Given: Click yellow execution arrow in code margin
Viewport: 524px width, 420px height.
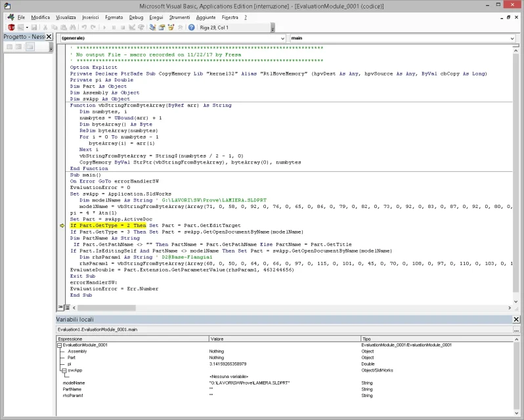Looking at the screenshot, I should [x=62, y=226].
